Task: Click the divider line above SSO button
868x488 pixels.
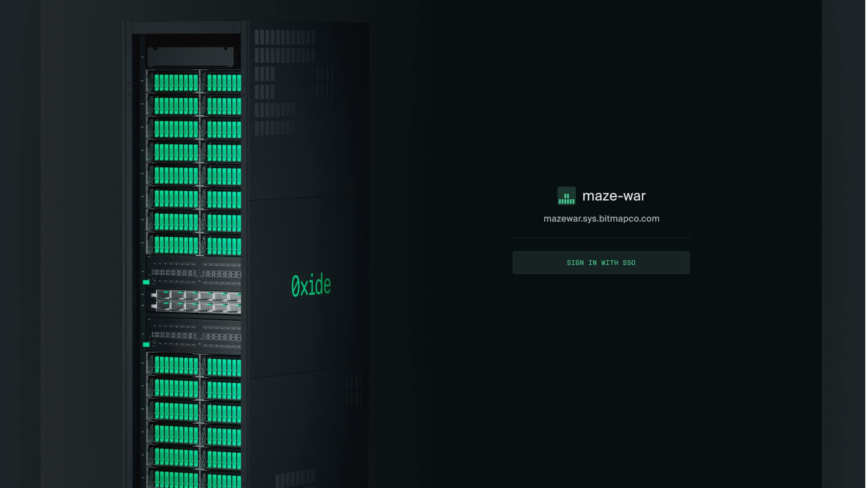Action: [x=601, y=238]
